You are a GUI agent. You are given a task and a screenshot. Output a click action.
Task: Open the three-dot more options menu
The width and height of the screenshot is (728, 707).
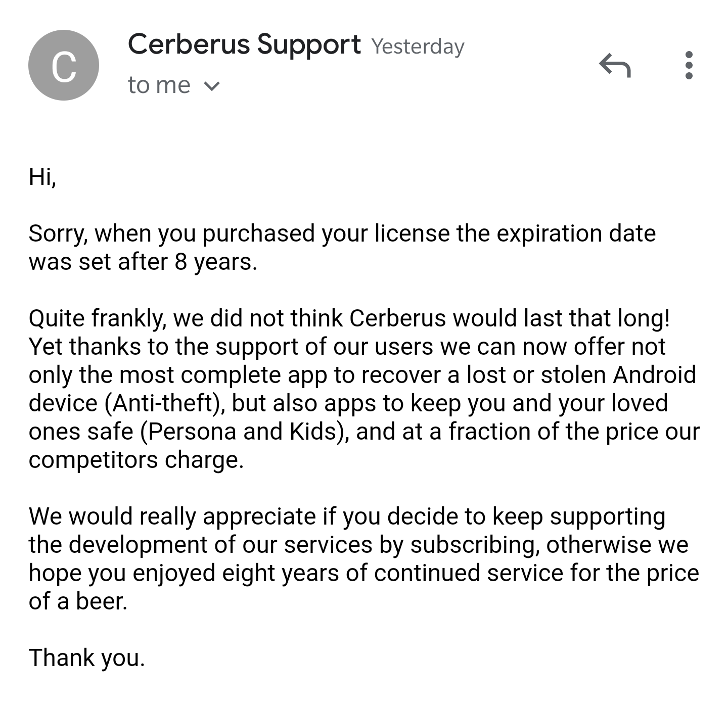(689, 65)
